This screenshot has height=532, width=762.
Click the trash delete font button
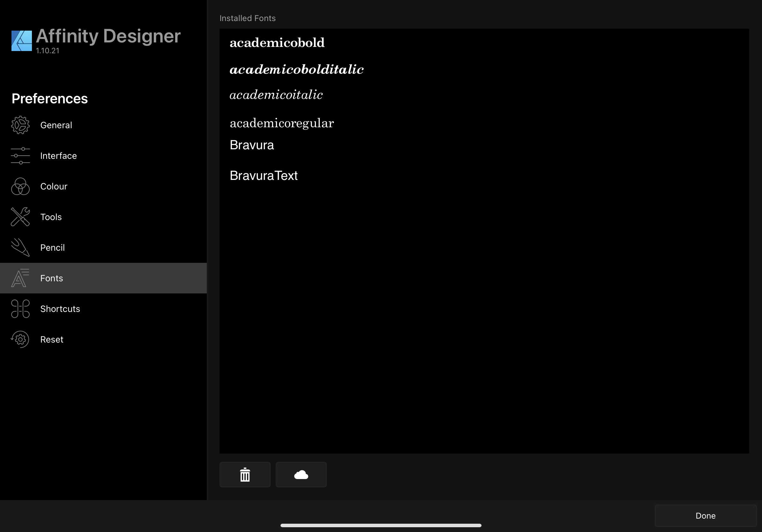[x=245, y=475]
